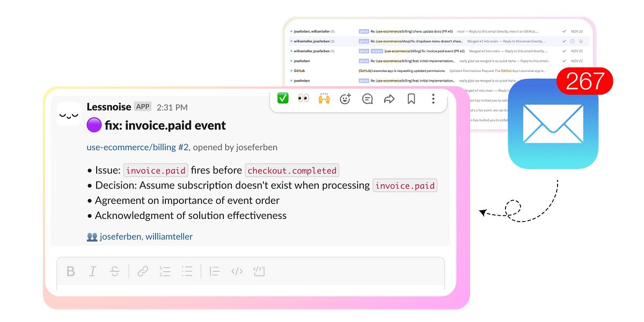This screenshot has width=644, height=322.
Task: Click the 2:31 PM message timestamp
Action: pos(172,107)
